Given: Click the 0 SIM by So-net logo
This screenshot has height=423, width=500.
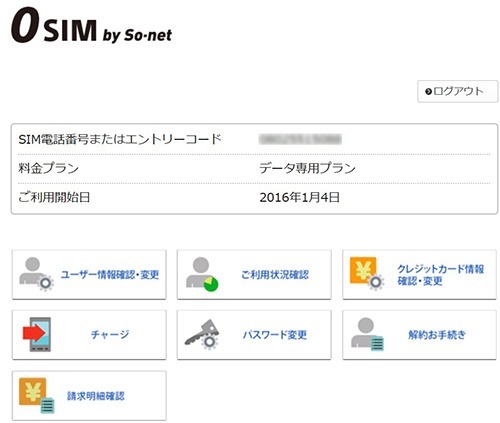Looking at the screenshot, I should tap(92, 26).
